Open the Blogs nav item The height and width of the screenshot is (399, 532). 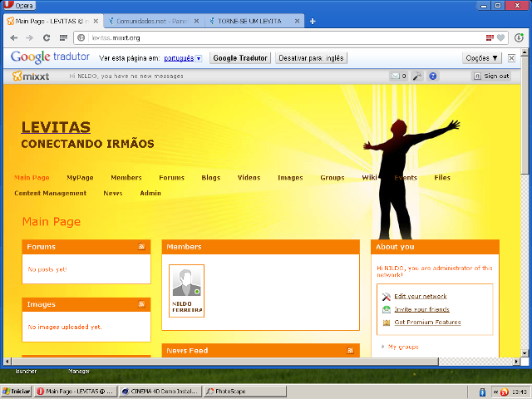tap(211, 177)
